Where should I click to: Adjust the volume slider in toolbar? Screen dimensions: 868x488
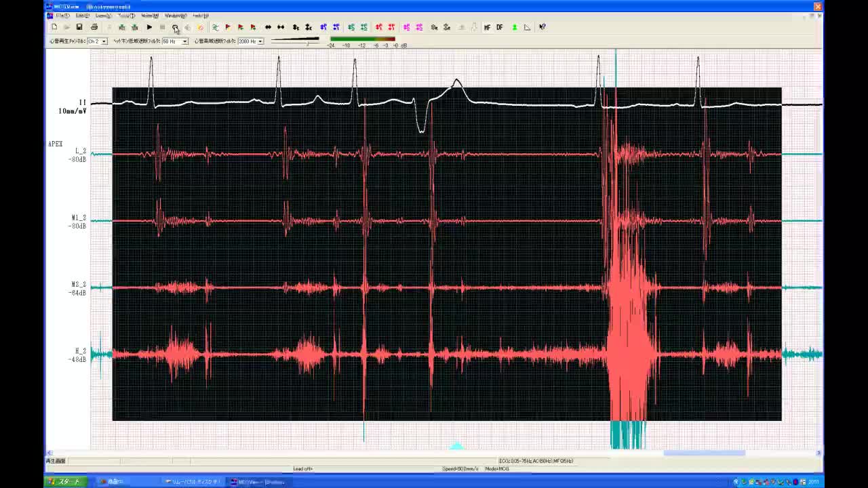point(308,42)
